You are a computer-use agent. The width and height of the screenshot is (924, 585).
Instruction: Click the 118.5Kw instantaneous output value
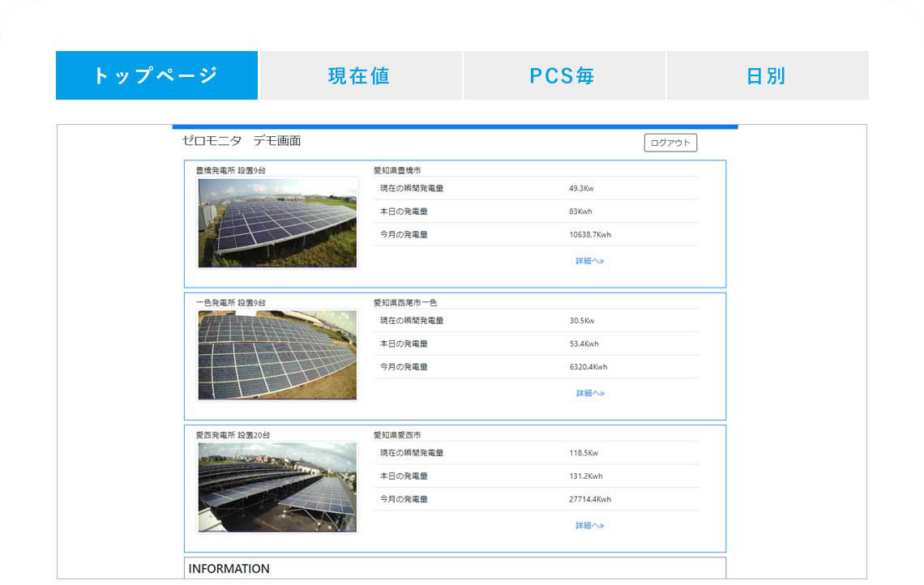(584, 453)
